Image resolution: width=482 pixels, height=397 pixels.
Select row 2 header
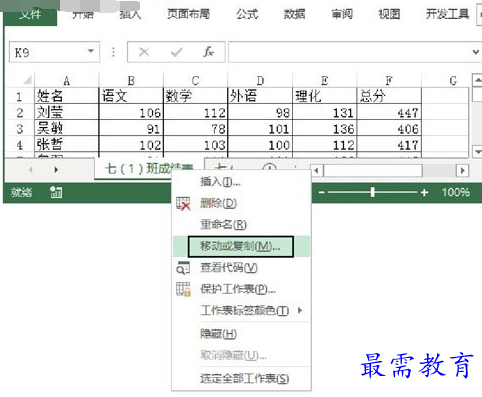[x=20, y=113]
